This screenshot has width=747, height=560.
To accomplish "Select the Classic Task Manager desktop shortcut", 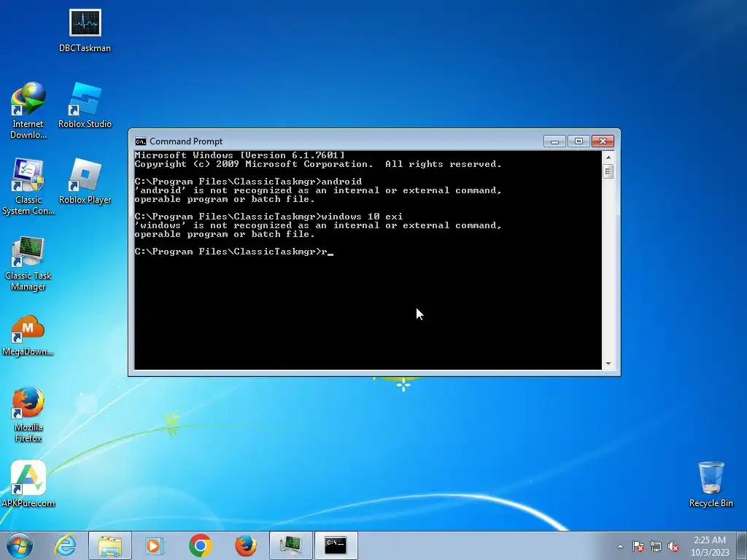I will (x=28, y=262).
